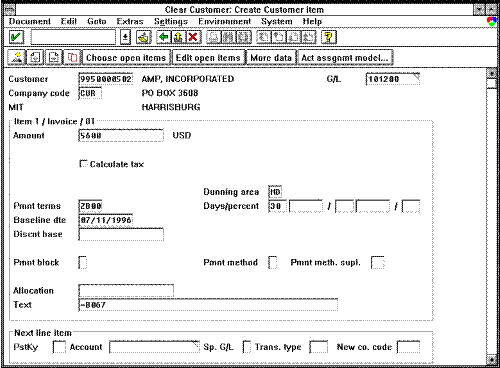Click the greyed First page icon

coord(263,37)
